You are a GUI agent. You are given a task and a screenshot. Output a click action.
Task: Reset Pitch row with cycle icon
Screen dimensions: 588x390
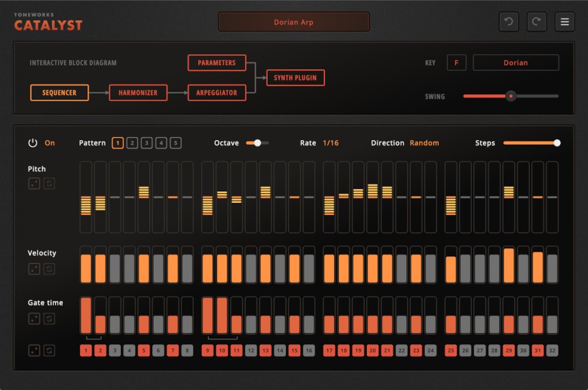click(49, 183)
